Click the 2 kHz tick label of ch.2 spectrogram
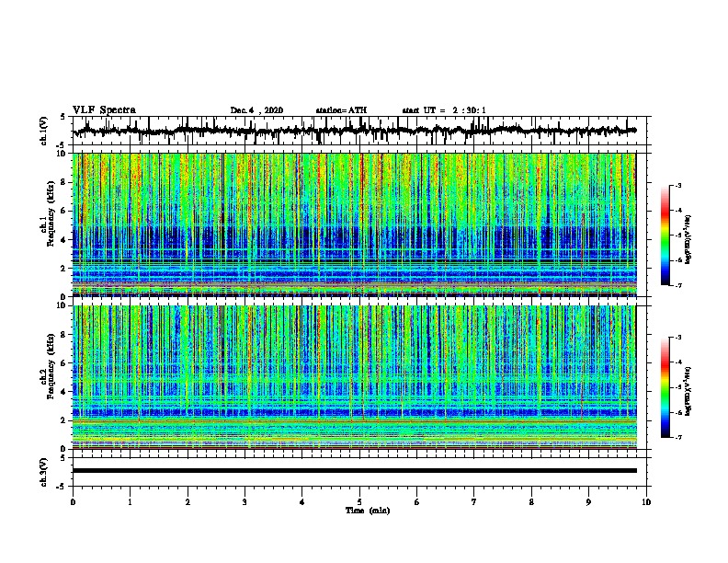This screenshot has width=728, height=563. [64, 420]
